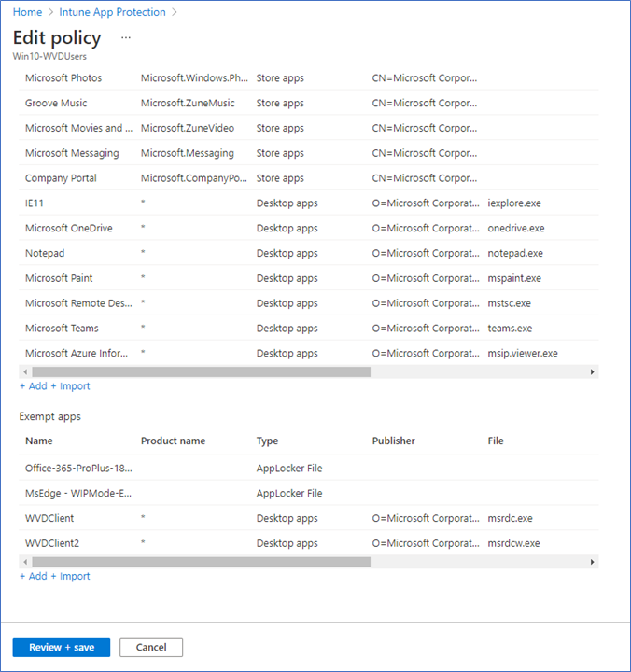Click Microsoft.Windows.Ph... product name
631x672 pixels.
pyautogui.click(x=194, y=78)
